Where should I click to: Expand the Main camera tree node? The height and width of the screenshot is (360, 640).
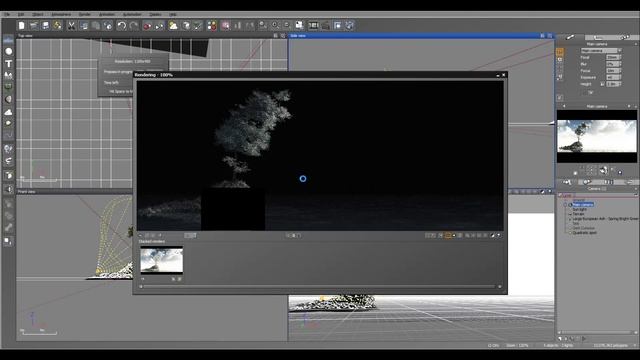tap(566, 204)
